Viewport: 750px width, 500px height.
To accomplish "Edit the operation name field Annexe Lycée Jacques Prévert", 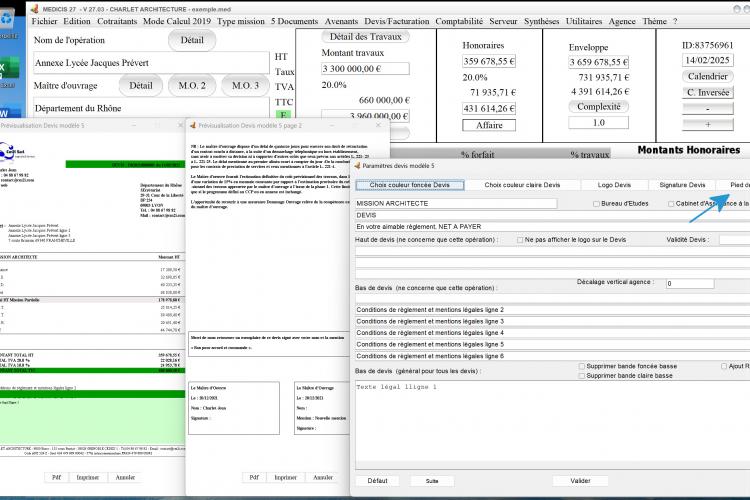I will (x=152, y=63).
